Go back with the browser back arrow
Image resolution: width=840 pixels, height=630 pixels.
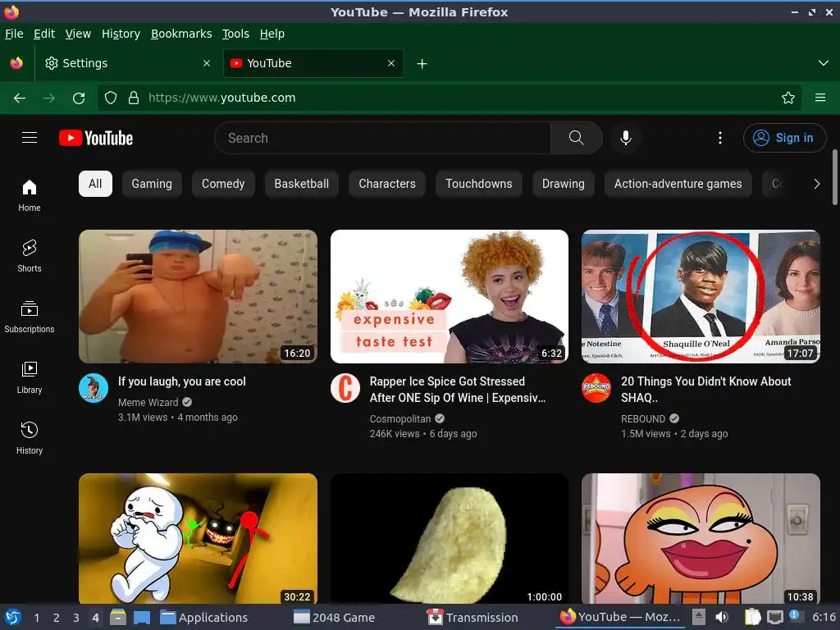(x=20, y=98)
